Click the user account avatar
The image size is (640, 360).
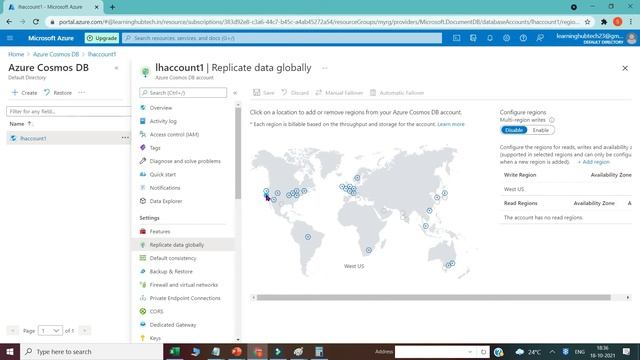click(631, 38)
